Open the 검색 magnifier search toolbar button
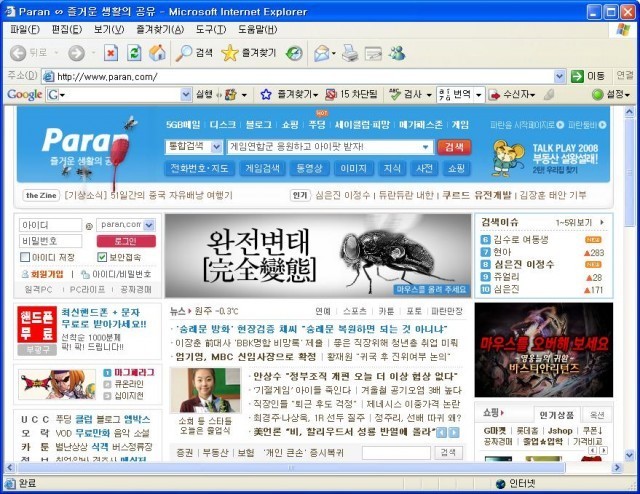Image resolution: width=640 pixels, height=494 pixels. click(194, 53)
